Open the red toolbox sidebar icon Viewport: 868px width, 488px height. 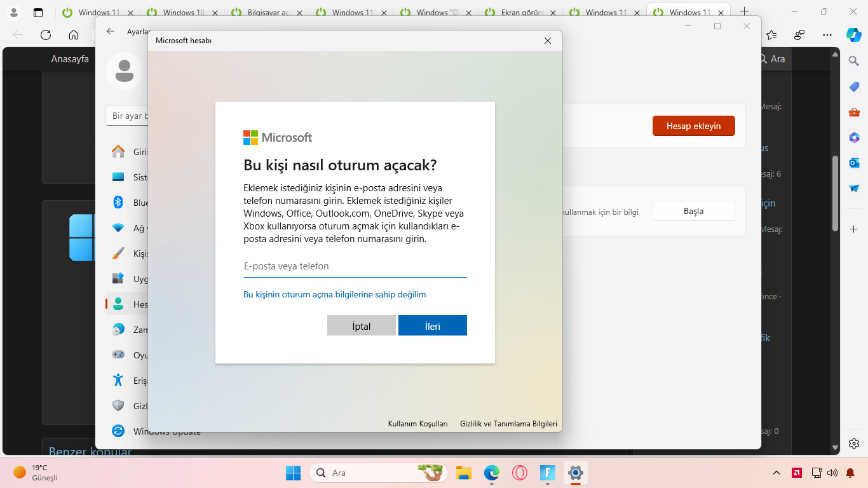point(854,112)
